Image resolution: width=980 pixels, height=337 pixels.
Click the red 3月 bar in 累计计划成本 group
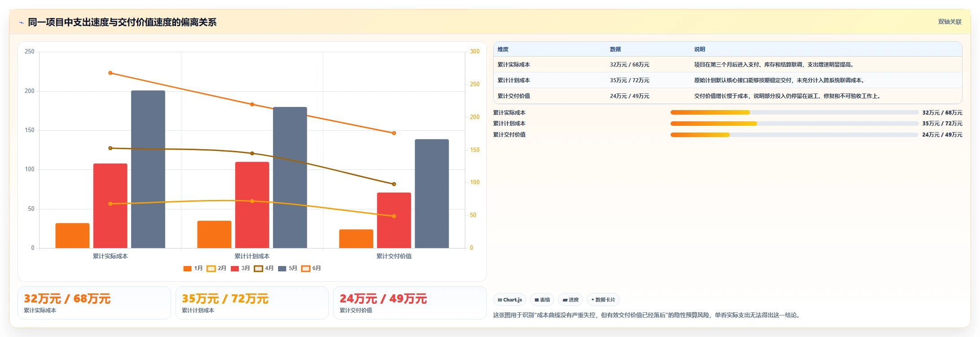(x=252, y=205)
